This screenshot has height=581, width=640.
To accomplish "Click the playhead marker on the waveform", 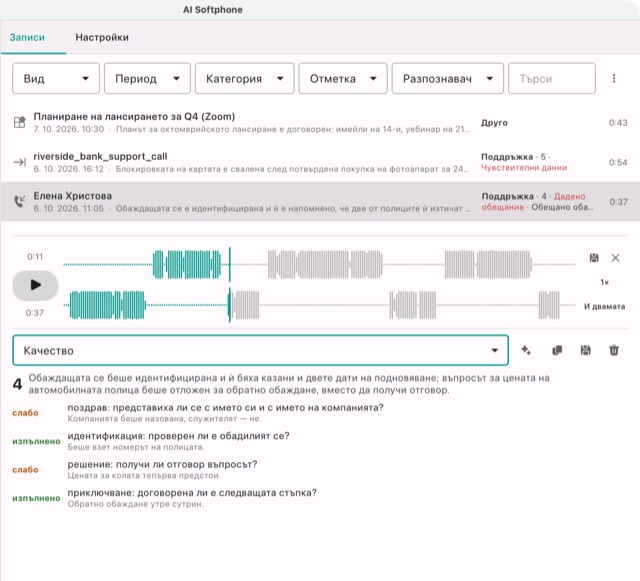I will coord(229,285).
